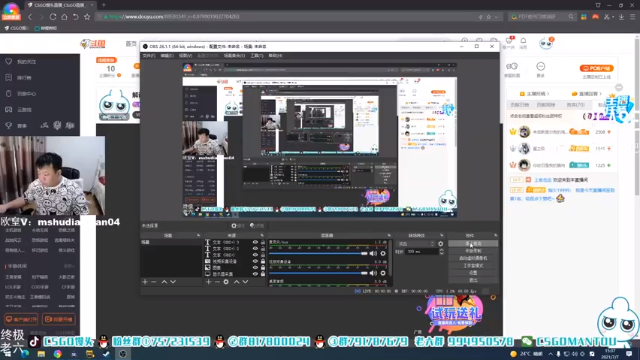Move scene up with Scenes panel up arrow
Screen dimensions: 640x360
[164, 282]
